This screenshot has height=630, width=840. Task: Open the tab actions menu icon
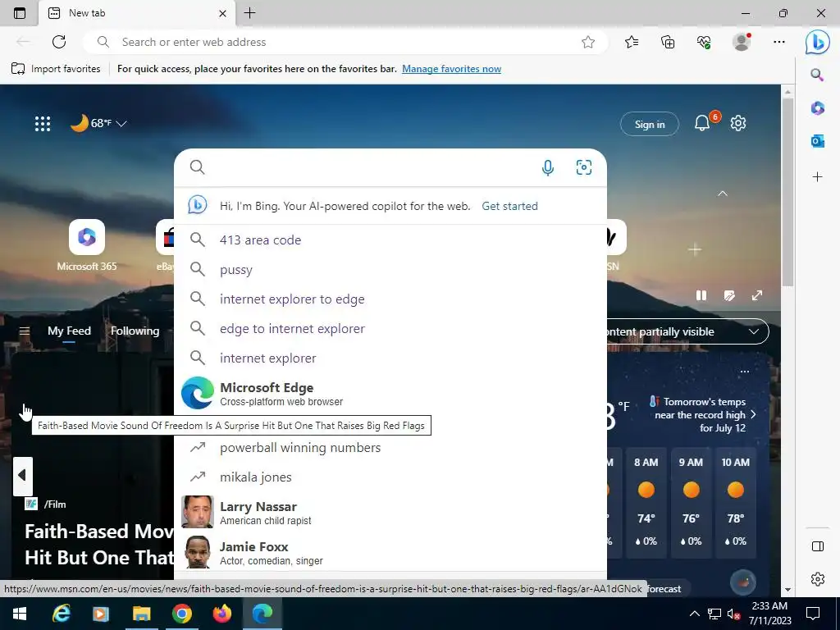click(x=20, y=13)
